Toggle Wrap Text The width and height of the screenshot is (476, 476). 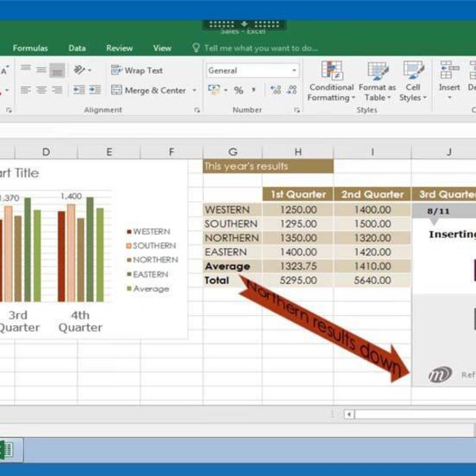[x=137, y=71]
